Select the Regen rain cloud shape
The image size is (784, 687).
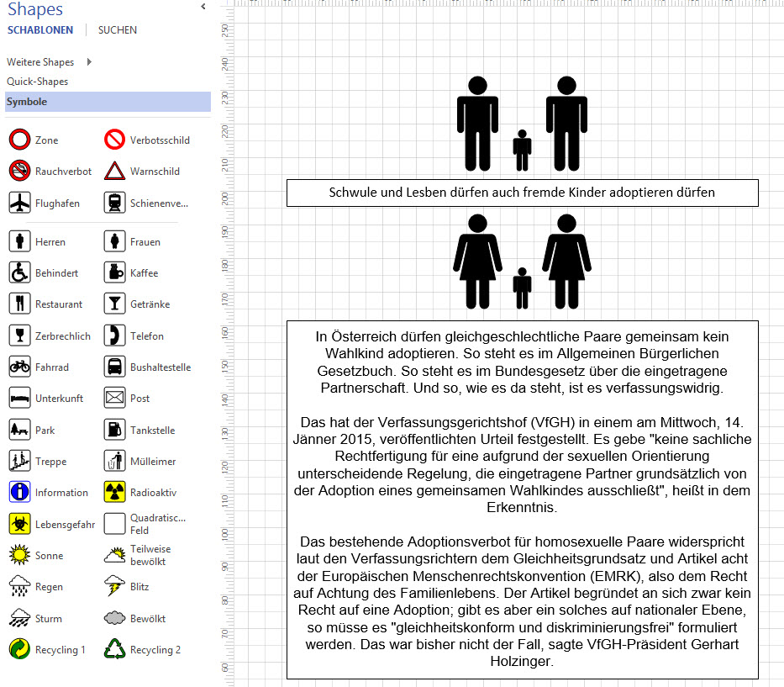click(20, 586)
